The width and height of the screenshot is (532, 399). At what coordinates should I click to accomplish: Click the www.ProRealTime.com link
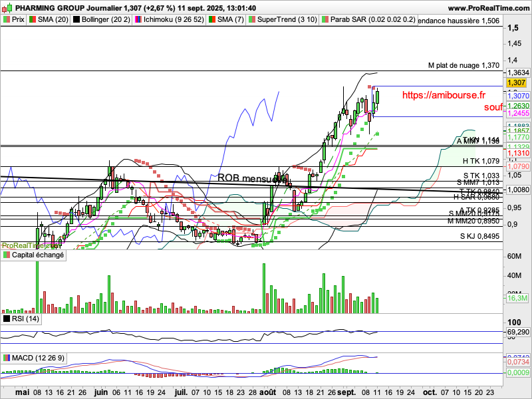(489, 8)
